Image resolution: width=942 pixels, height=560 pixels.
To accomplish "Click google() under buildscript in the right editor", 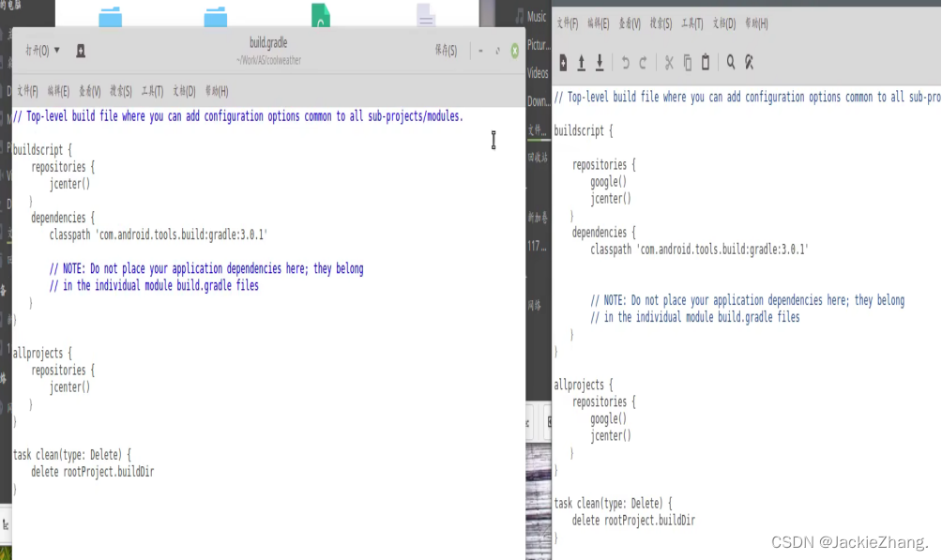I will (x=608, y=181).
